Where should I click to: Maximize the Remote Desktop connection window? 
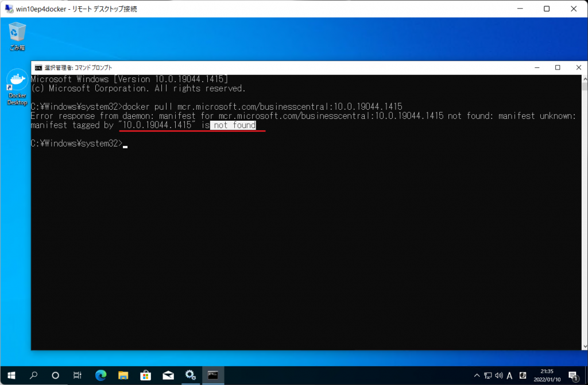[x=547, y=9]
